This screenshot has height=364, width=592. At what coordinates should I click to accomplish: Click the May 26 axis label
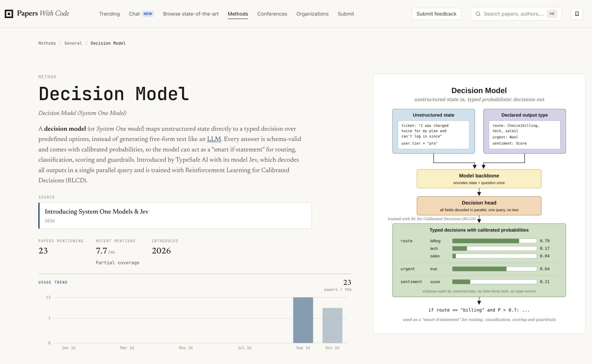click(186, 348)
